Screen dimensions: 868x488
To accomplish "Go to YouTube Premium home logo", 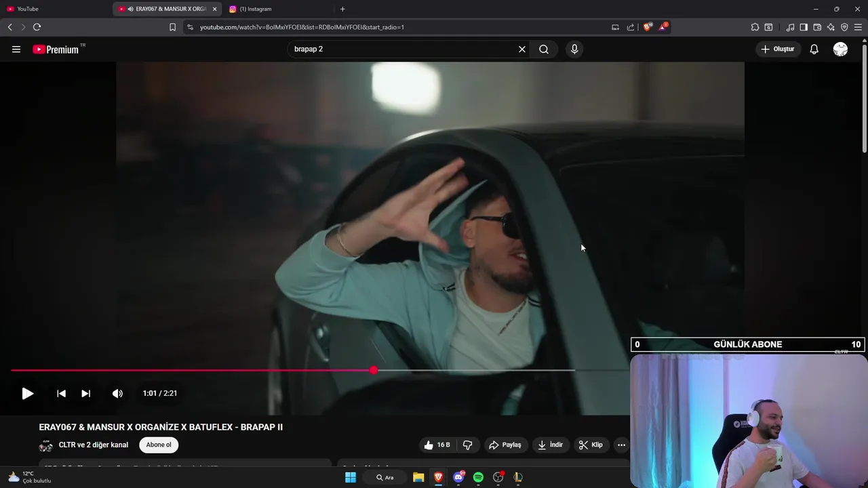I will (x=58, y=49).
